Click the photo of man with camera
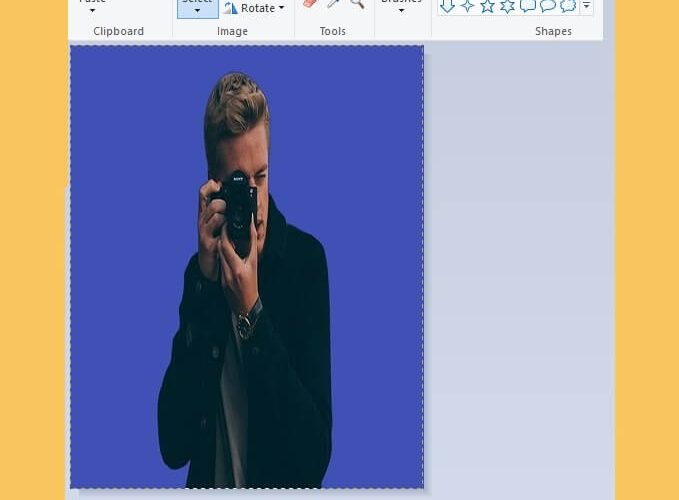679x500 pixels. pyautogui.click(x=247, y=267)
